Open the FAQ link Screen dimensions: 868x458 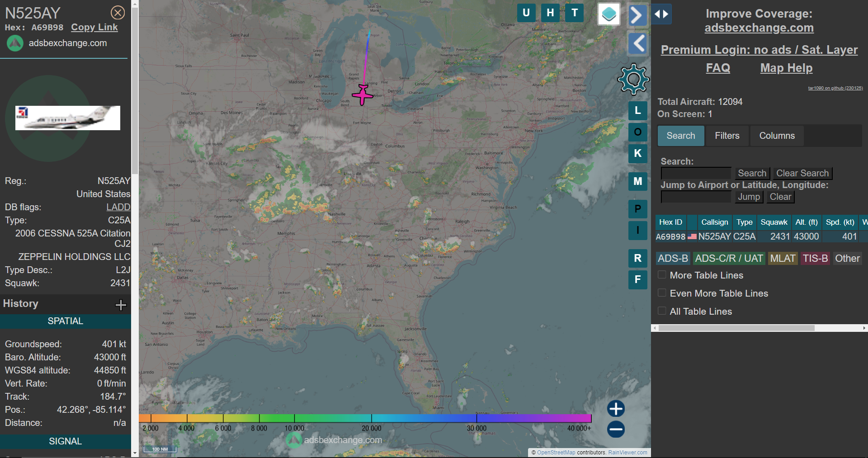pos(718,68)
